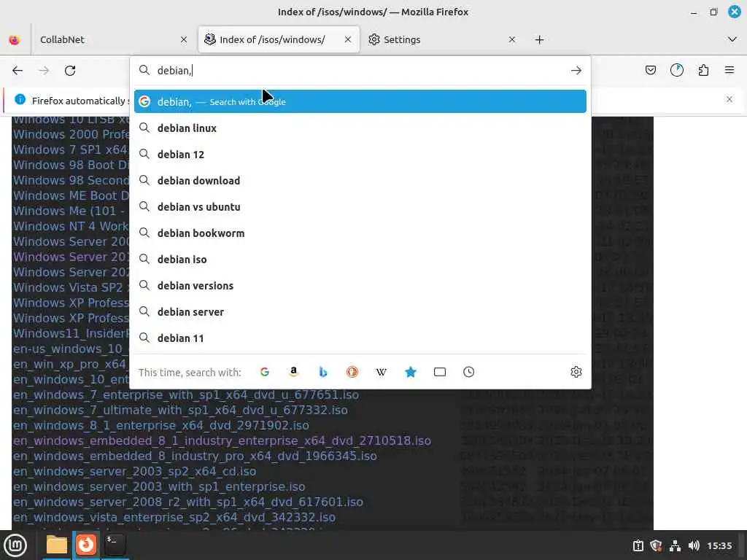Close the CollabNet tab
Image resolution: width=747 pixels, height=560 pixels.
tap(184, 39)
